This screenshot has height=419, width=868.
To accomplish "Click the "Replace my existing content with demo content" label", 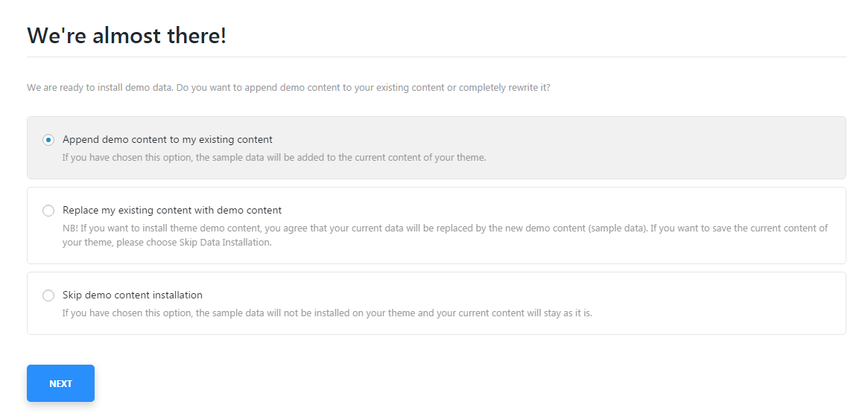I will click(172, 210).
